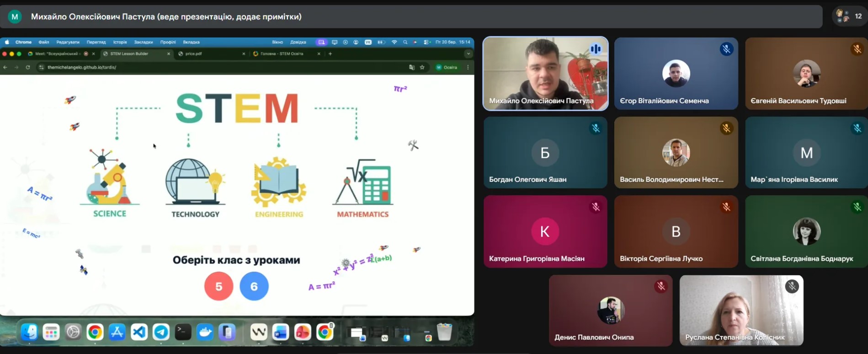Image resolution: width=868 pixels, height=354 pixels.
Task: Go back in Chrome navigation
Action: coord(5,67)
